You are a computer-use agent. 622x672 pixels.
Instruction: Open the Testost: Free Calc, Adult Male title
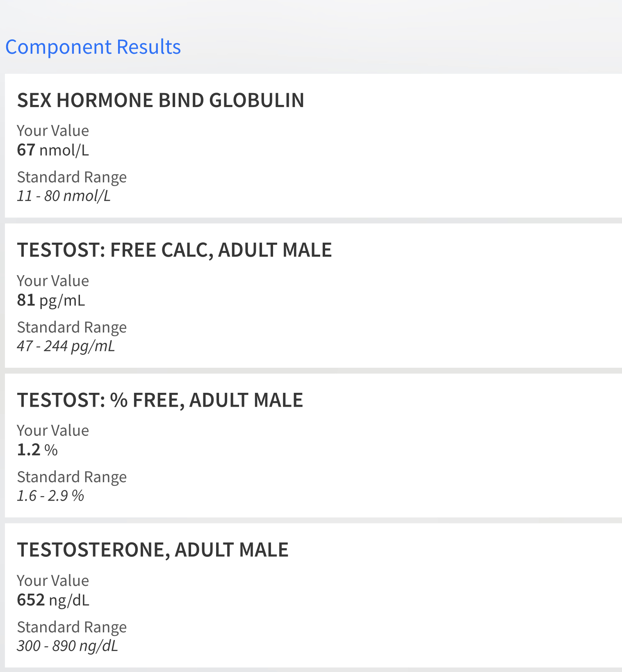tap(174, 250)
